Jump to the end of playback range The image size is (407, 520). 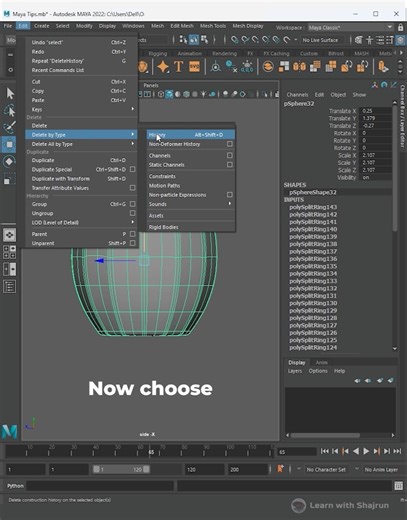397,451
